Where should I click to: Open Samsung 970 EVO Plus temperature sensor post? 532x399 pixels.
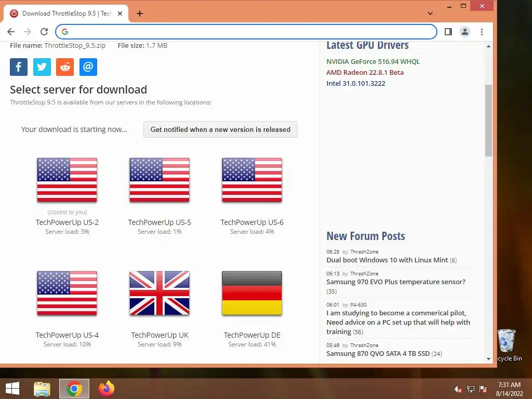tap(396, 282)
